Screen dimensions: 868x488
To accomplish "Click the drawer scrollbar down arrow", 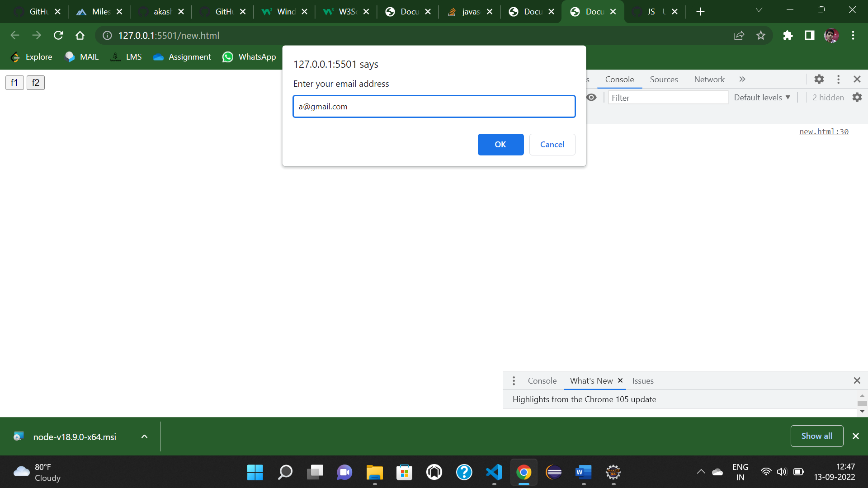I will [862, 411].
